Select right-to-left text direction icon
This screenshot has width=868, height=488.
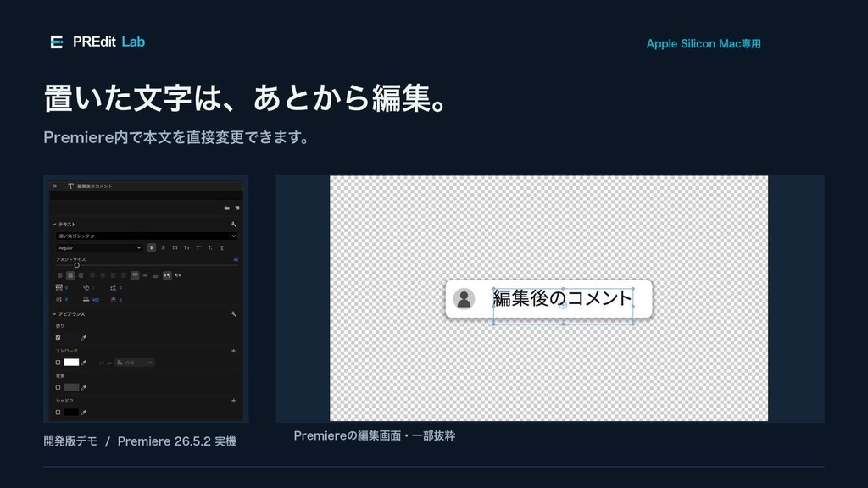click(178, 275)
